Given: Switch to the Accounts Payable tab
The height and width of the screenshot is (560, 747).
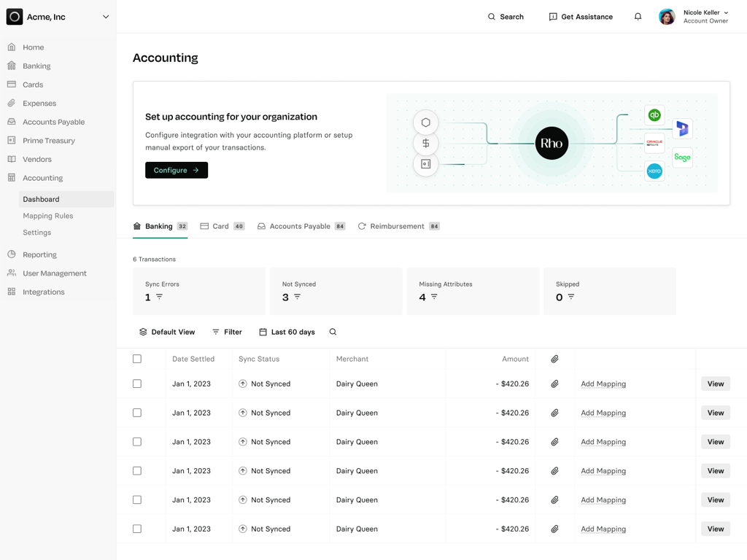Looking at the screenshot, I should click(301, 226).
